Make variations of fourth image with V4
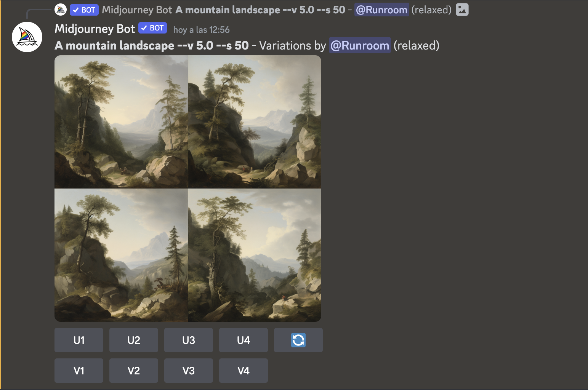Screen dimensions: 588x390 click(244, 371)
